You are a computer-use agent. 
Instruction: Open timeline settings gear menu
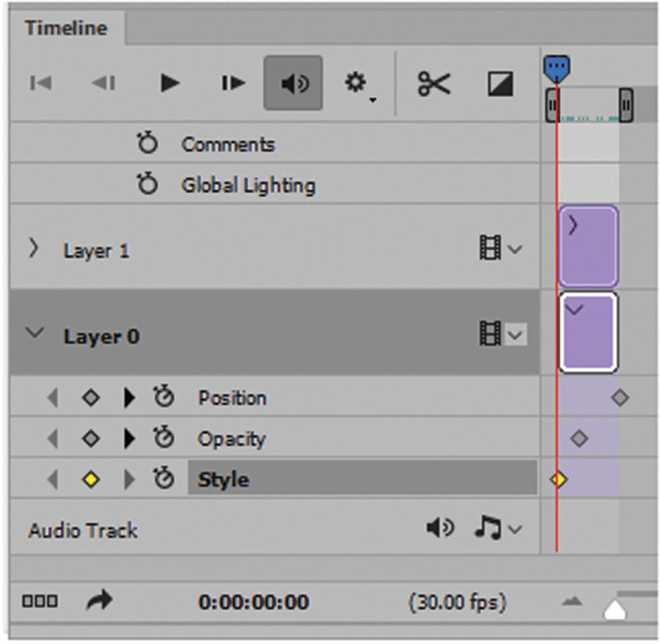[x=359, y=84]
